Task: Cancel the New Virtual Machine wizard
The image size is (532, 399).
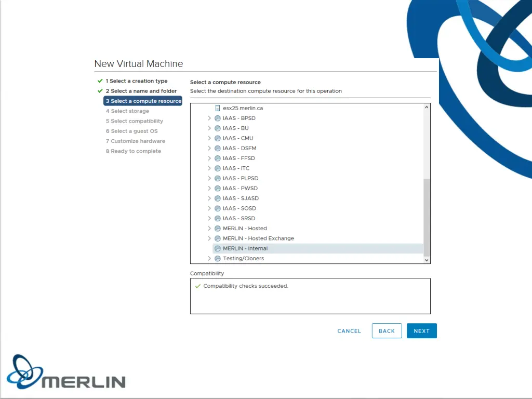Action: [x=349, y=331]
